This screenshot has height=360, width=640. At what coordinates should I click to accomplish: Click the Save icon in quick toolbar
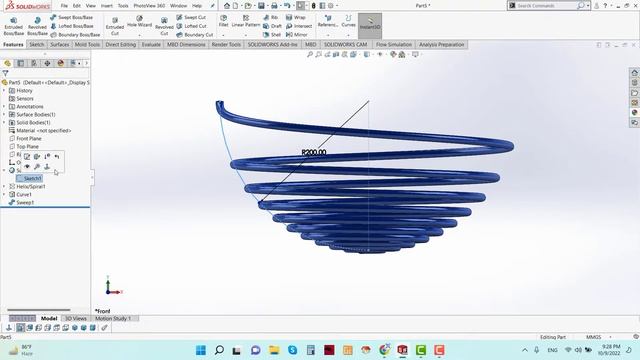click(x=261, y=6)
